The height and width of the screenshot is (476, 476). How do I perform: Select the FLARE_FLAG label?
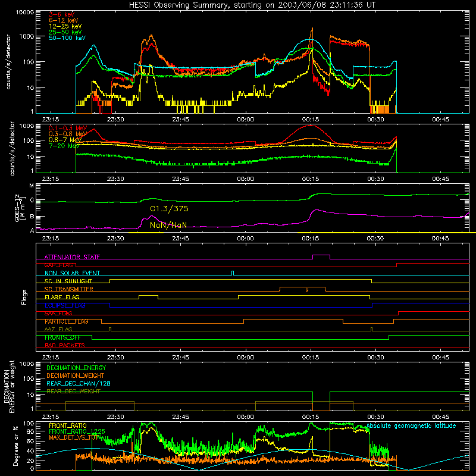click(62, 297)
